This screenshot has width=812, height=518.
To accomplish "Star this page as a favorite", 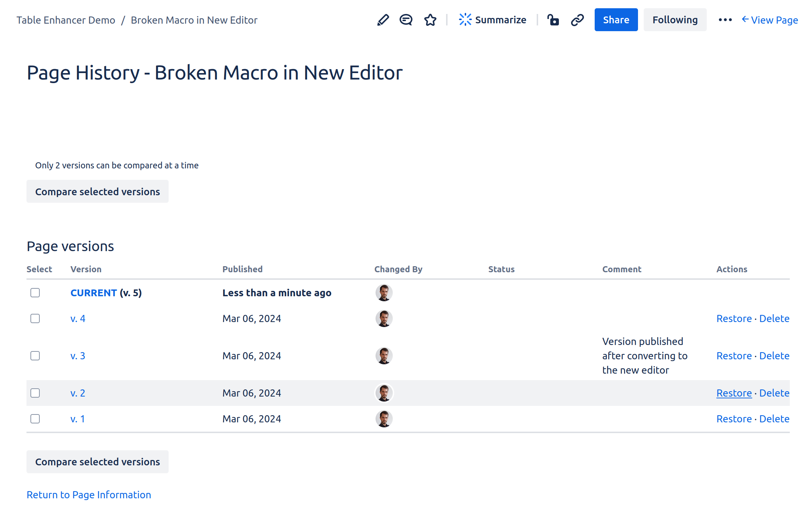I will point(430,20).
